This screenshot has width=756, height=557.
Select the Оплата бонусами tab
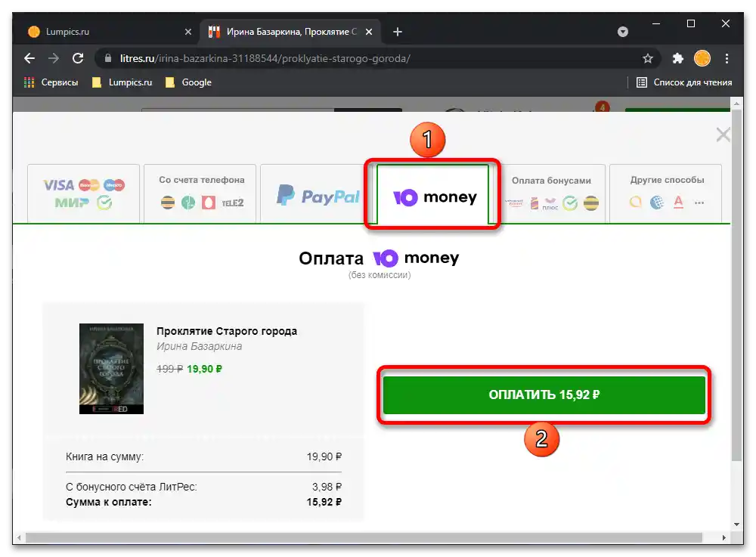551,193
